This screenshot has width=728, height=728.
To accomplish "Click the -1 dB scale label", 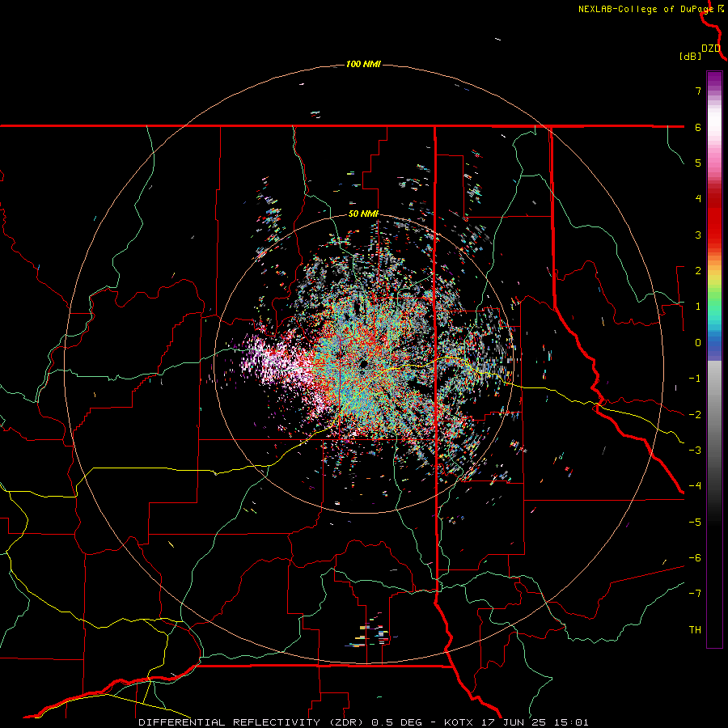I will click(695, 379).
